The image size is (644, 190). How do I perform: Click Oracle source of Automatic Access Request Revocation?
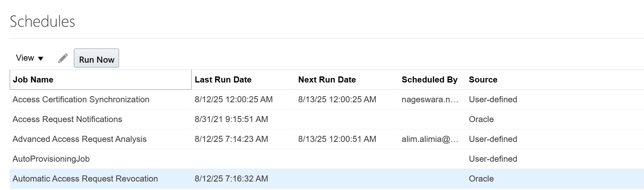point(481,179)
